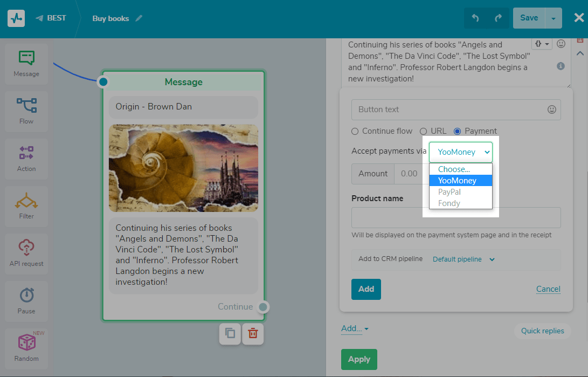This screenshot has height=377, width=588.
Task: Select the Flow block tool
Action: pos(26,111)
